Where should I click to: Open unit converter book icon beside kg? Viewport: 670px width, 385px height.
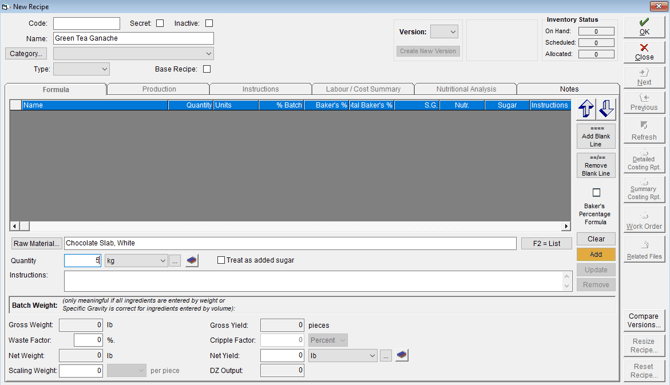[x=192, y=260]
